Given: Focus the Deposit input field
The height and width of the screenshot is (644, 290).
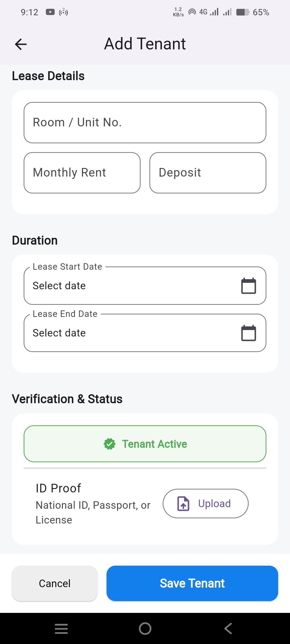Looking at the screenshot, I should (x=208, y=173).
